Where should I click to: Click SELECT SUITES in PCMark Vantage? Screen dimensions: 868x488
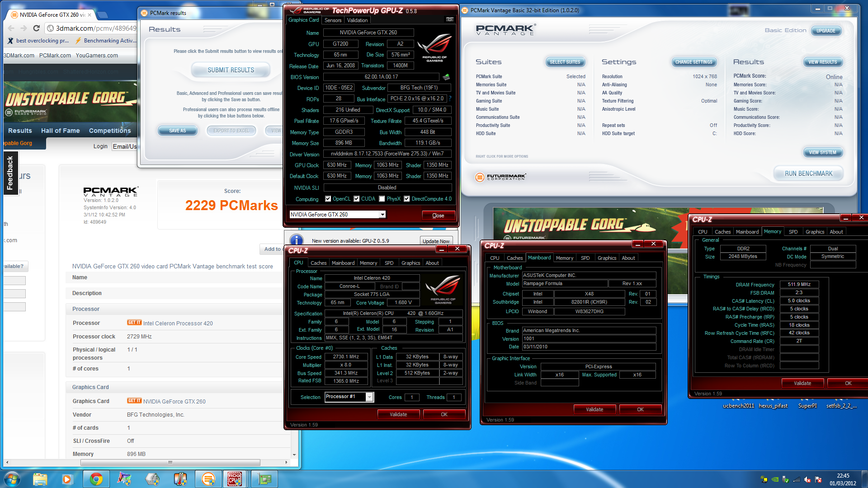565,62
